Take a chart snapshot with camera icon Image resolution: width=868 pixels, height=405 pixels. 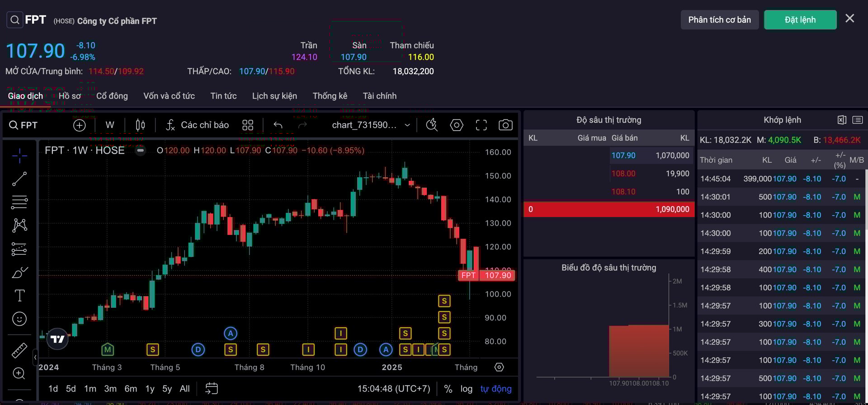point(505,125)
